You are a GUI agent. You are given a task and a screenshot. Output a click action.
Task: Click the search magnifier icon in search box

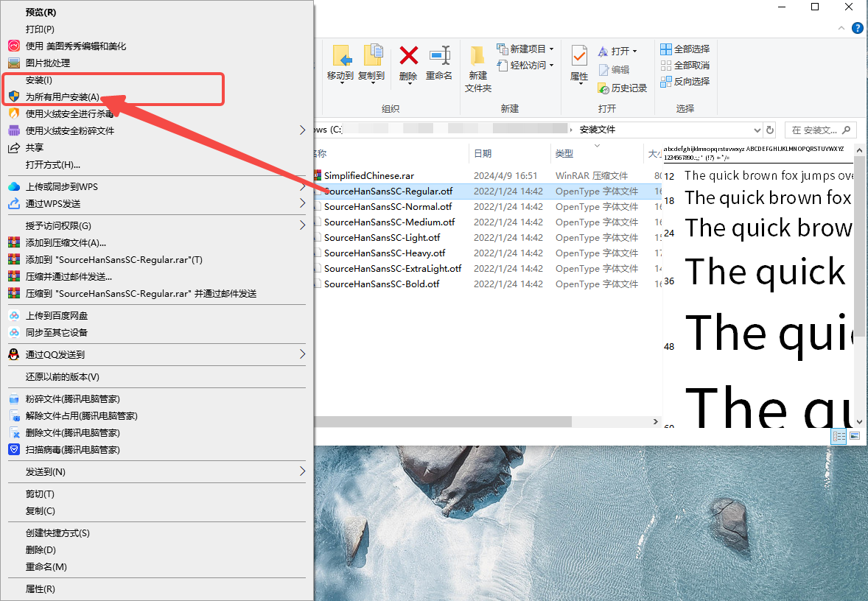tap(846, 130)
